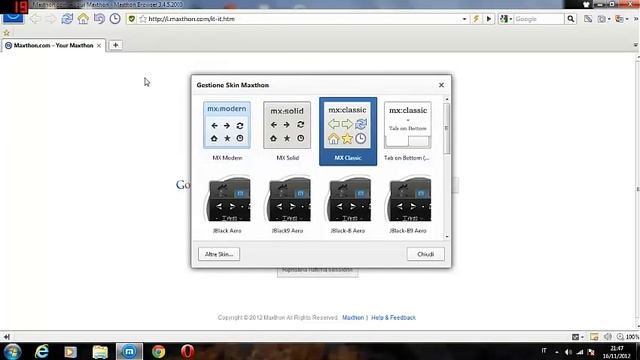Close the Gestione Skin Maxthon dialog
Viewport: 640px width, 360px height.
441,85
